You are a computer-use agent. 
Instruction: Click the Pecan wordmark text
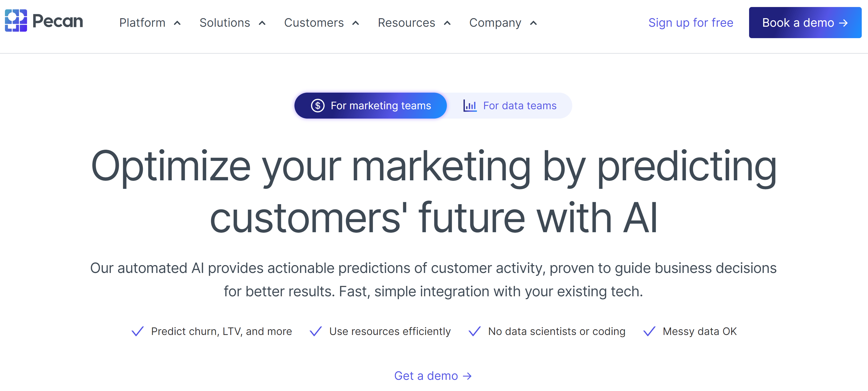pyautogui.click(x=58, y=21)
